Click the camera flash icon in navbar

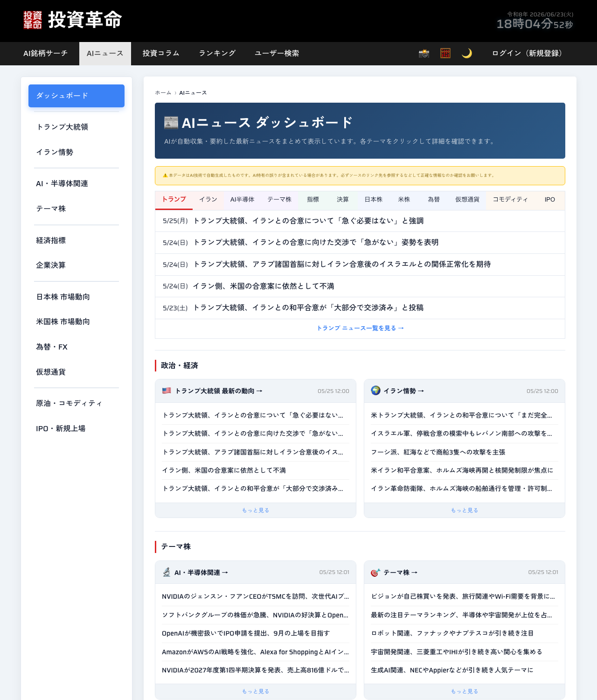click(423, 53)
